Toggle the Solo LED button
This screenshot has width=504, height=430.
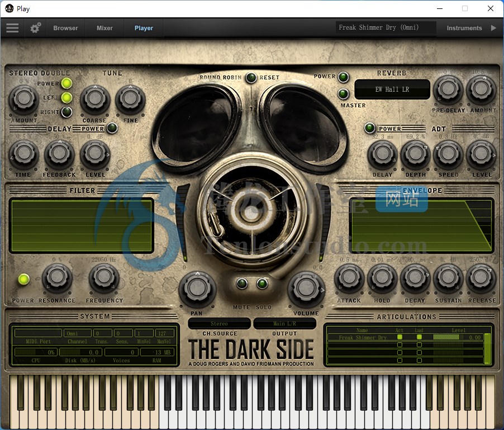pos(262,283)
